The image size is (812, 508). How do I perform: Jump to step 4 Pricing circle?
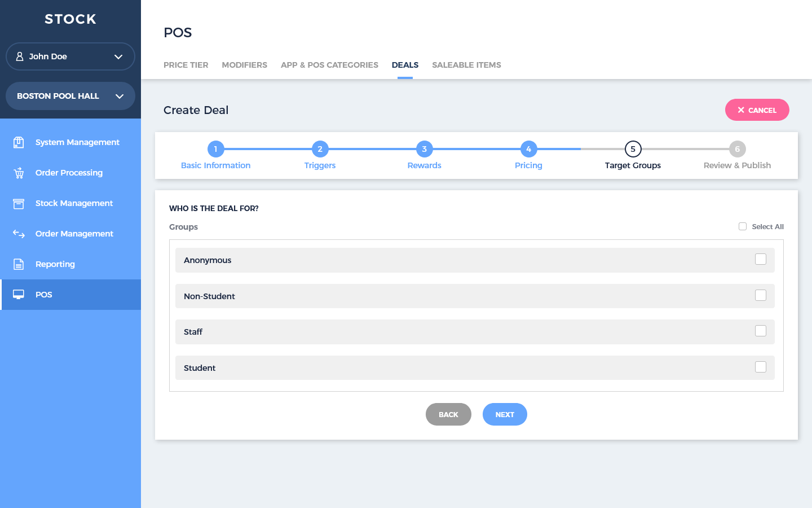528,149
